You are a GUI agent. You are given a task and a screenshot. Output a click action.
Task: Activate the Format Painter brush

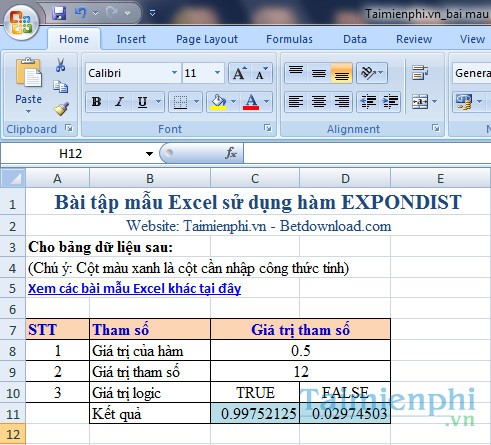tap(61, 109)
